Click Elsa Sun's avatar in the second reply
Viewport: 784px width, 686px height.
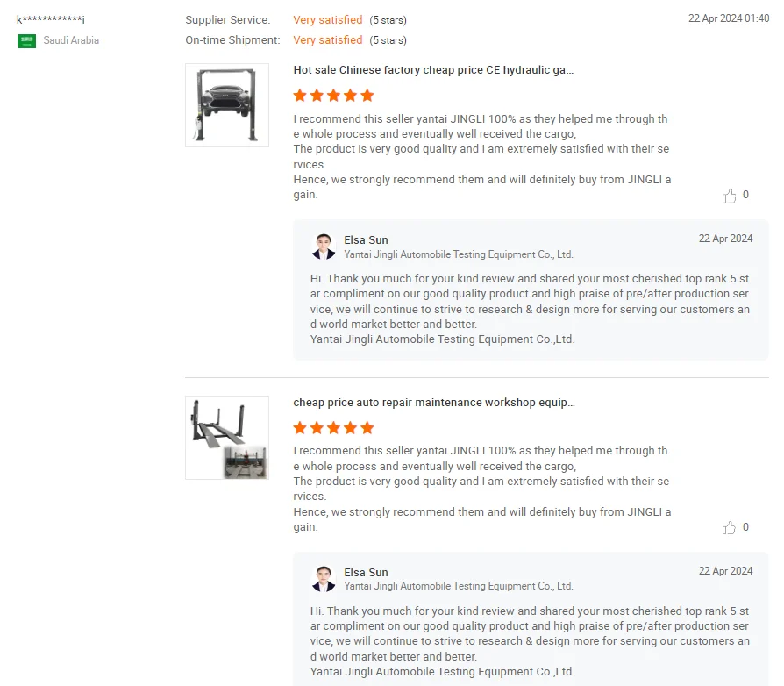click(323, 577)
